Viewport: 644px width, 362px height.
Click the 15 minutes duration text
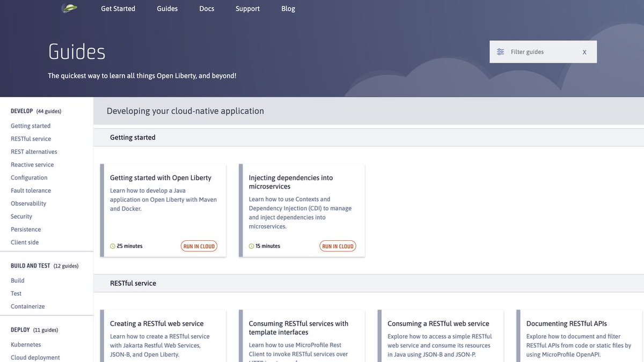pos(268,246)
